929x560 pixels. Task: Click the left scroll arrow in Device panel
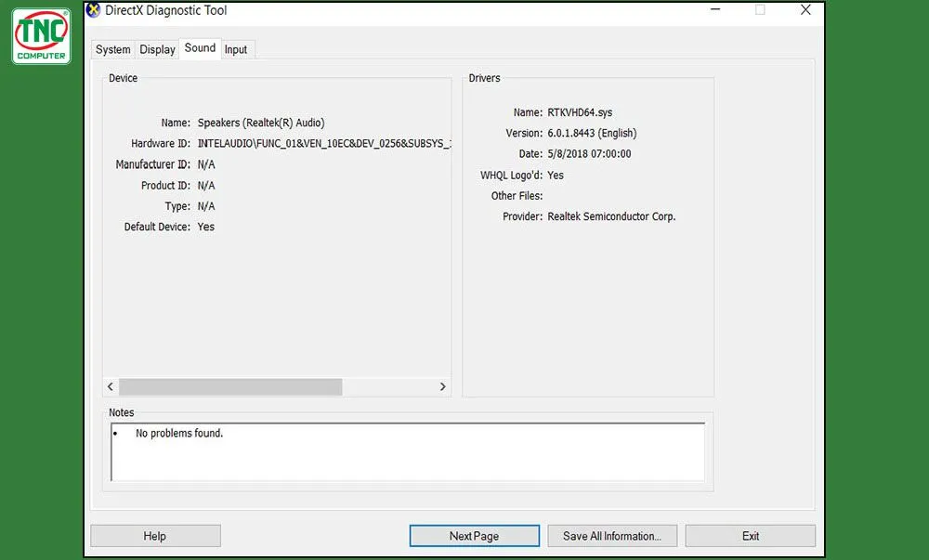pyautogui.click(x=111, y=386)
